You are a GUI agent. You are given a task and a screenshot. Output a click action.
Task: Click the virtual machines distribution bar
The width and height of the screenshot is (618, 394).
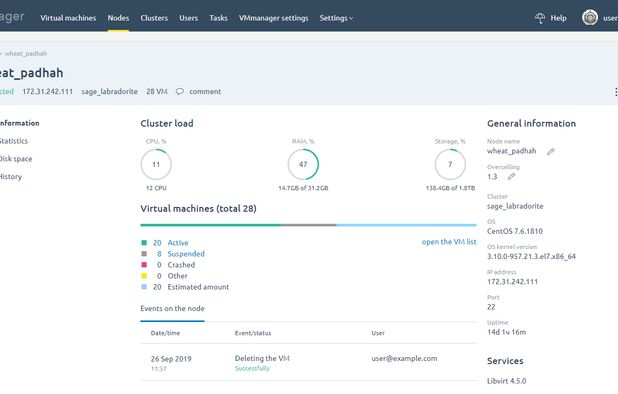coord(309,225)
